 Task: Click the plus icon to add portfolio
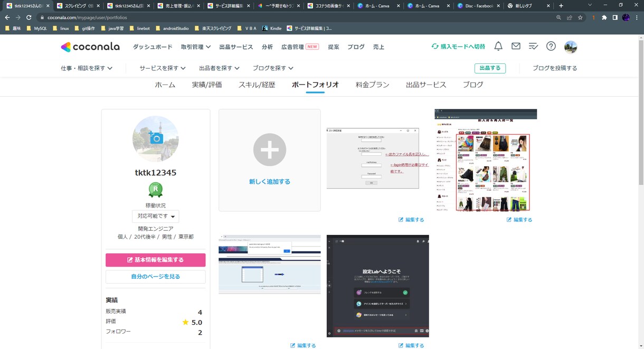(269, 150)
